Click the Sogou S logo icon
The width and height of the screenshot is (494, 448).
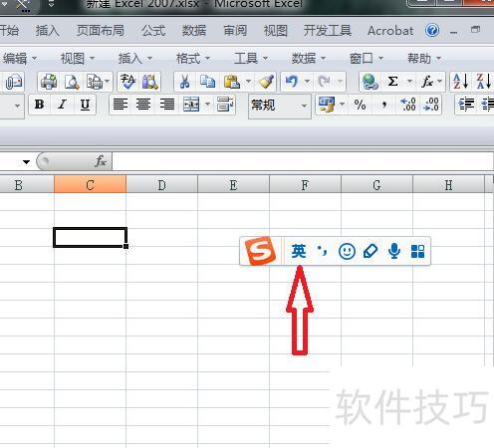tap(260, 251)
